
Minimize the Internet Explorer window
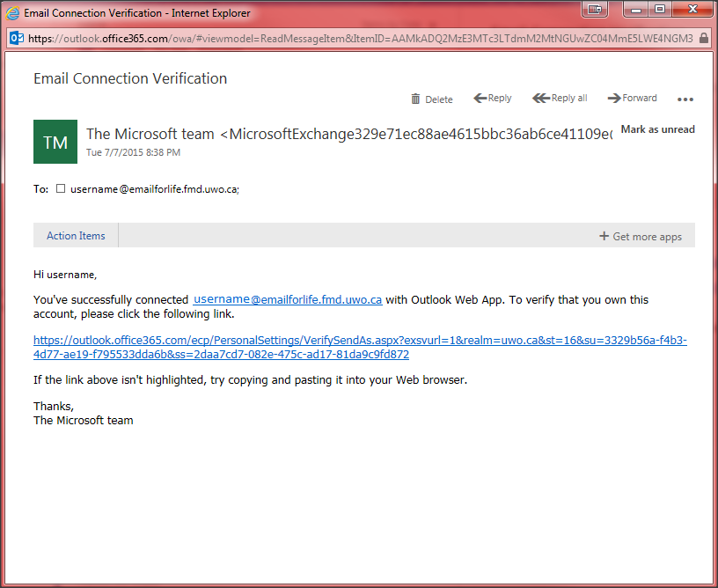[x=634, y=10]
